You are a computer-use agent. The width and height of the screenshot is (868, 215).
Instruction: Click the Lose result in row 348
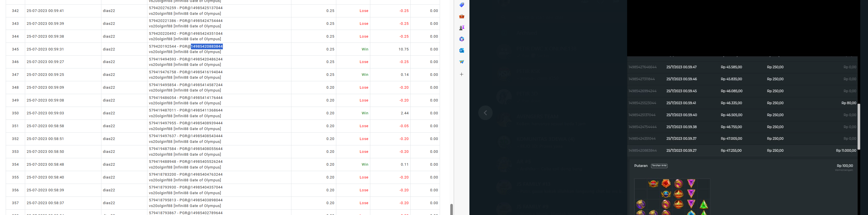pyautogui.click(x=364, y=88)
